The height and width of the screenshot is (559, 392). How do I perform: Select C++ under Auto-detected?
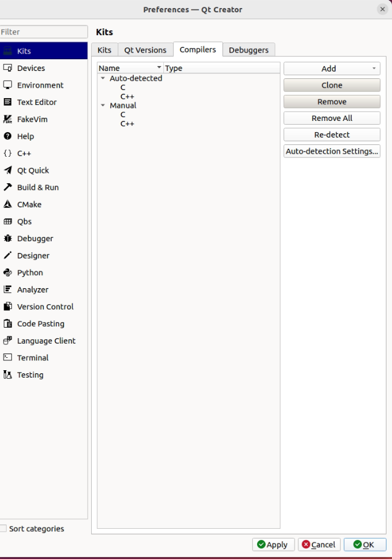(x=127, y=96)
